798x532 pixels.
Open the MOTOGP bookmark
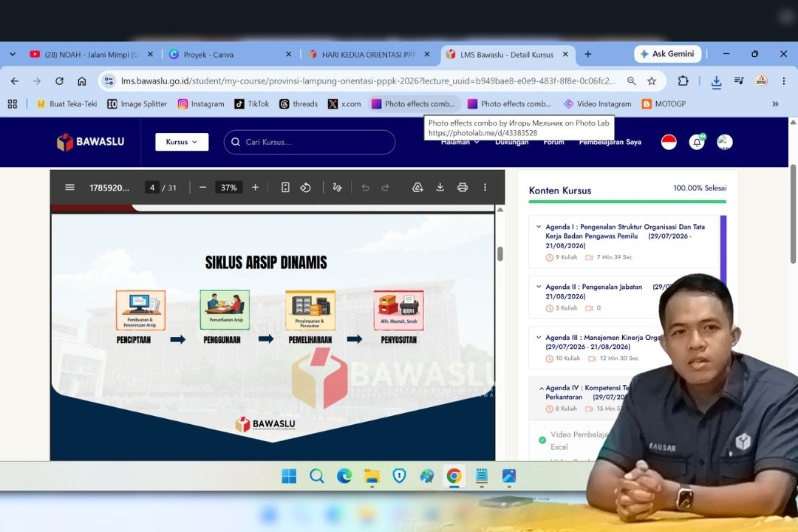click(664, 104)
